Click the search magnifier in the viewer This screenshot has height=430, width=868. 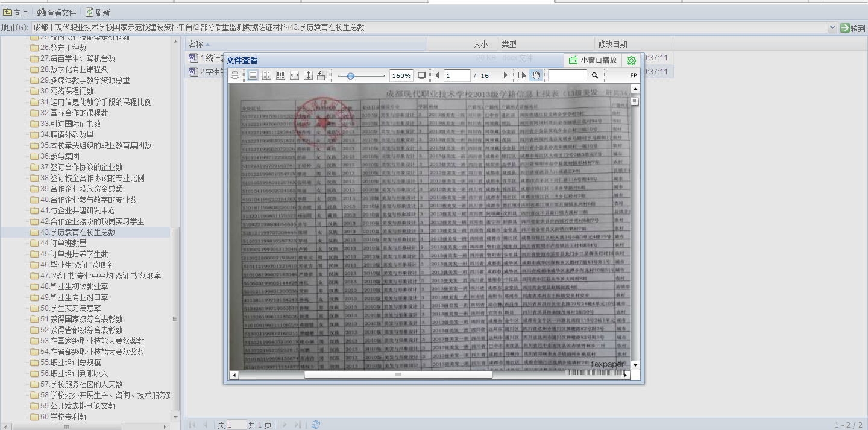(595, 75)
